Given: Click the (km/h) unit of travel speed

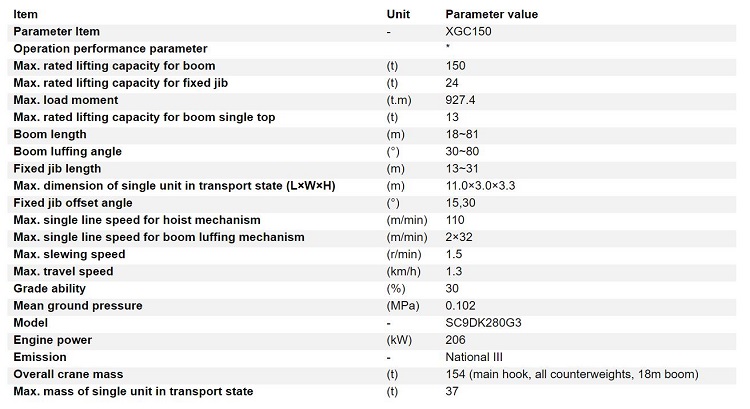Looking at the screenshot, I should point(403,272).
